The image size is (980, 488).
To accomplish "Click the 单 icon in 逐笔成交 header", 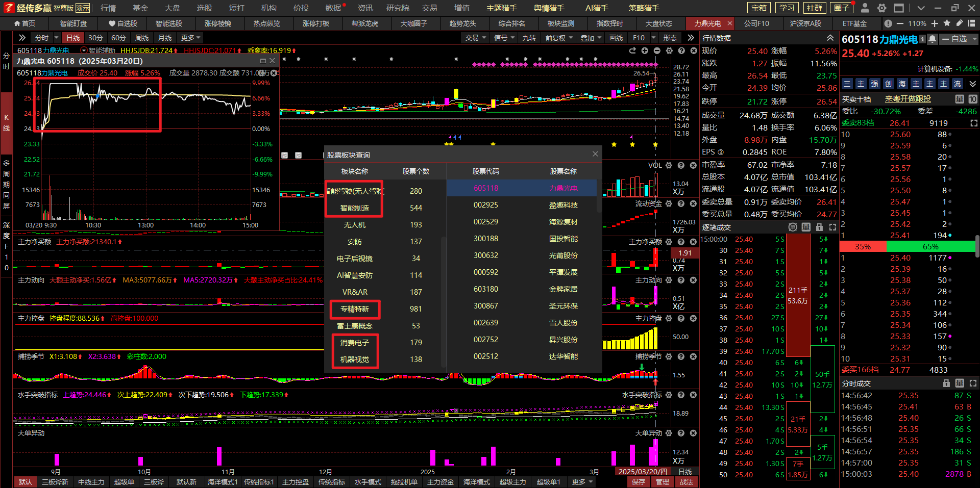I will click(x=793, y=227).
